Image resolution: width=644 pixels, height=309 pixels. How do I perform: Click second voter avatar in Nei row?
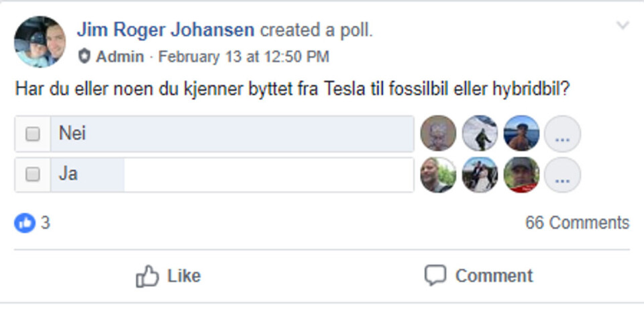[480, 134]
